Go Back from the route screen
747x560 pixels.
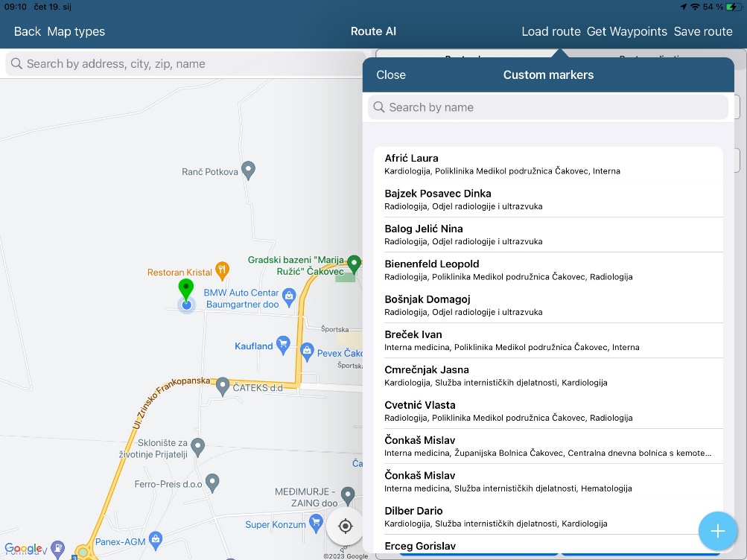(28, 31)
